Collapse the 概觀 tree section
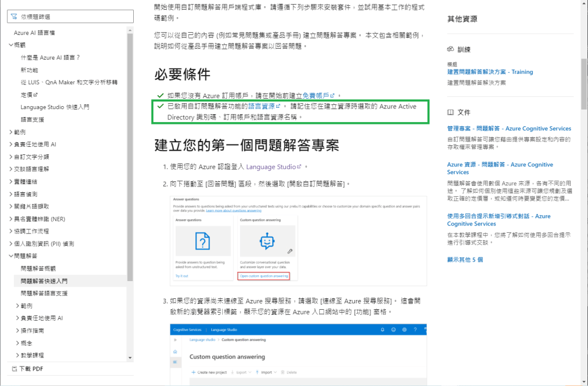Image resolution: width=588 pixels, height=386 pixels. [11, 45]
